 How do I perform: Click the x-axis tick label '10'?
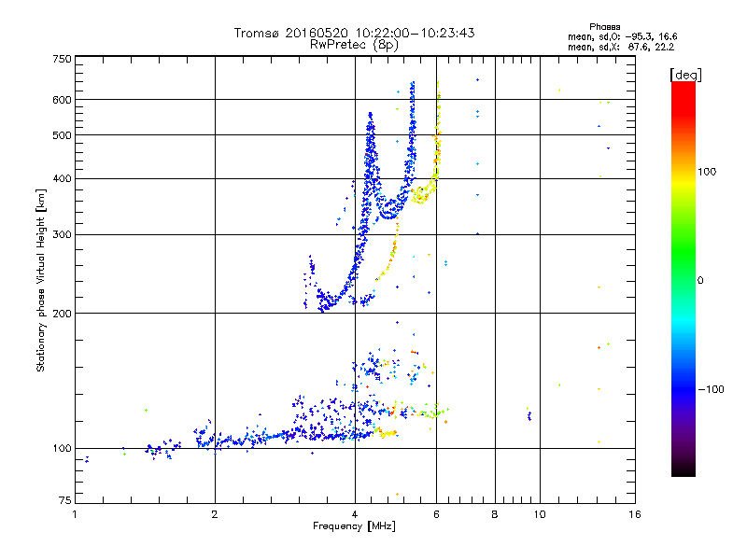point(540,514)
